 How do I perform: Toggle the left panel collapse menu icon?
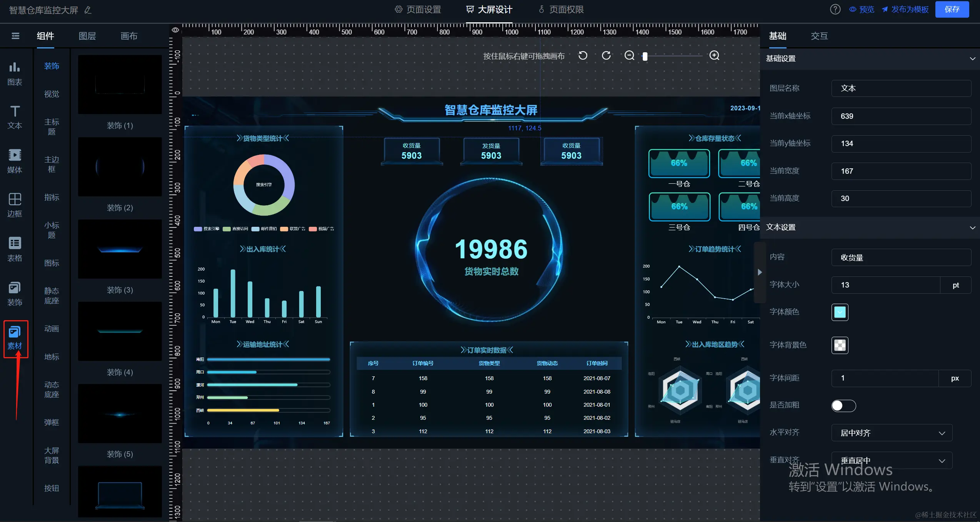coord(15,36)
